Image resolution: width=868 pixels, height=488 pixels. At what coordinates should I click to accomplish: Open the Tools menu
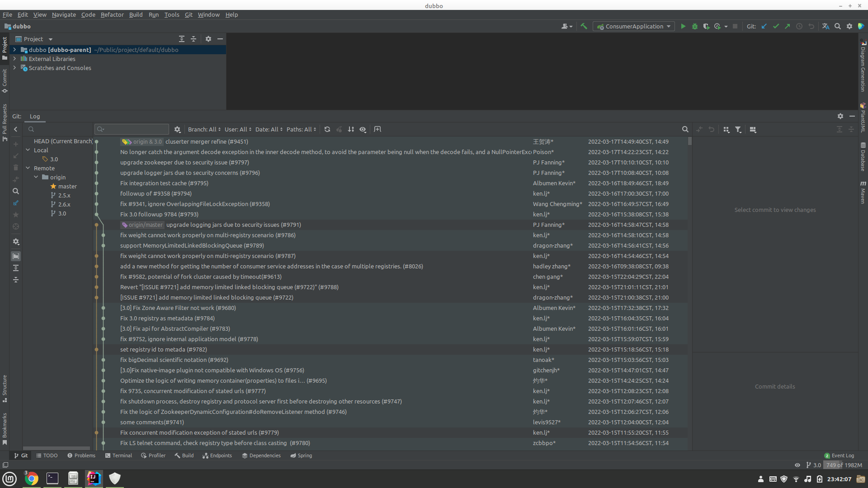pos(172,14)
